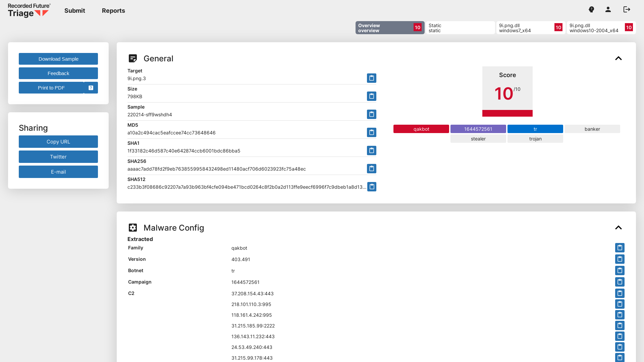
Task: Click Copy URL in Sharing
Action: (58, 142)
